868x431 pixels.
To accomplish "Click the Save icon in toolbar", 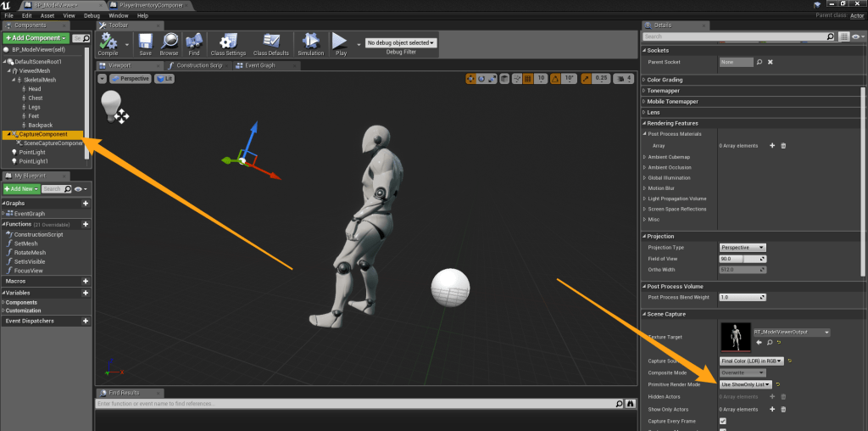I will click(x=145, y=42).
